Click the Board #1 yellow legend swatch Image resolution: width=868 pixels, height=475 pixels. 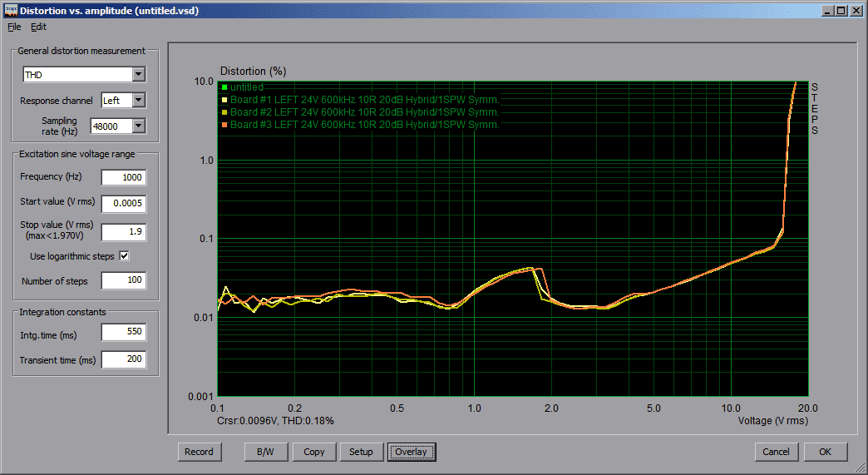point(224,100)
